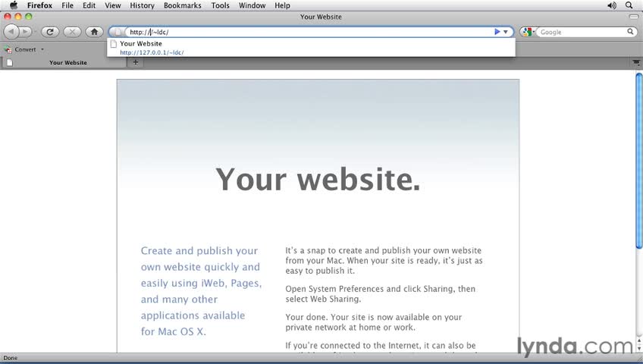The height and width of the screenshot is (364, 643).
Task: Select the 'Your Website' tab
Action: [x=64, y=62]
